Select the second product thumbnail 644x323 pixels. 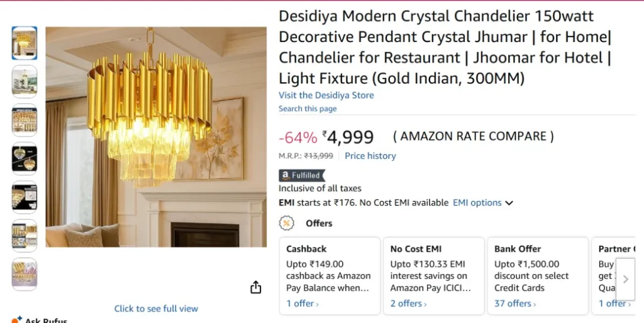coord(25,82)
